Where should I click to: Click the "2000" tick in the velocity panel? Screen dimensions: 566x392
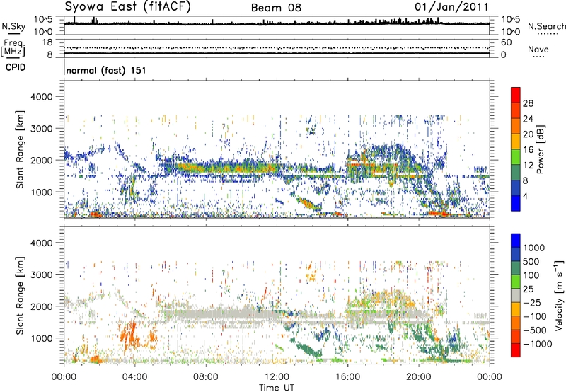click(41, 306)
